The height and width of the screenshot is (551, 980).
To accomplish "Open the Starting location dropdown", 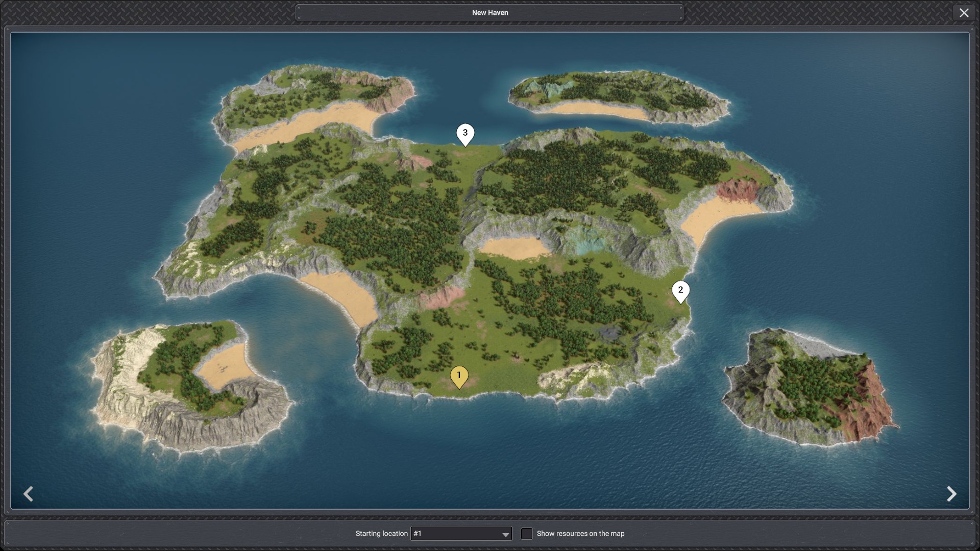I will pyautogui.click(x=461, y=534).
